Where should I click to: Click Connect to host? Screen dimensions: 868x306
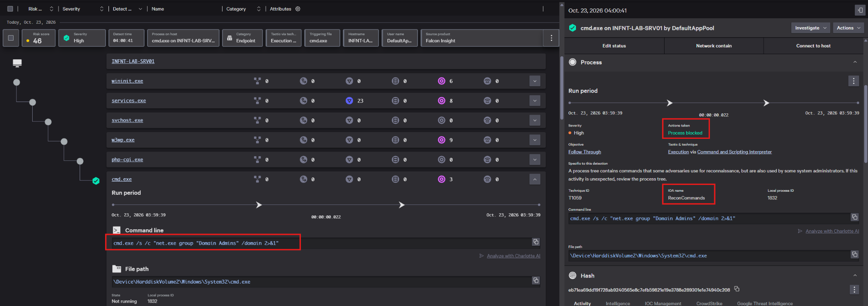coord(813,46)
